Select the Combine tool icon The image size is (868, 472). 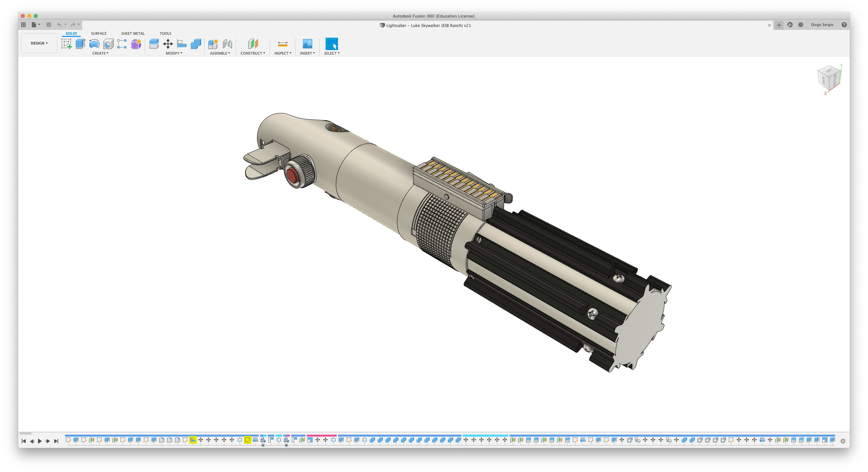coord(196,44)
